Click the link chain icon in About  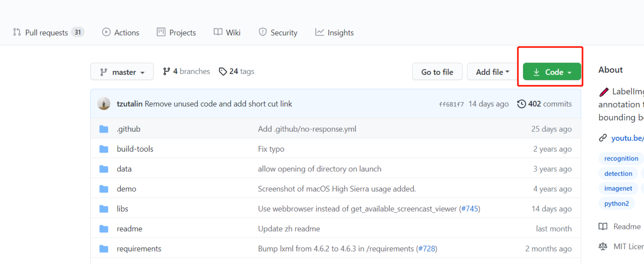[x=603, y=138]
